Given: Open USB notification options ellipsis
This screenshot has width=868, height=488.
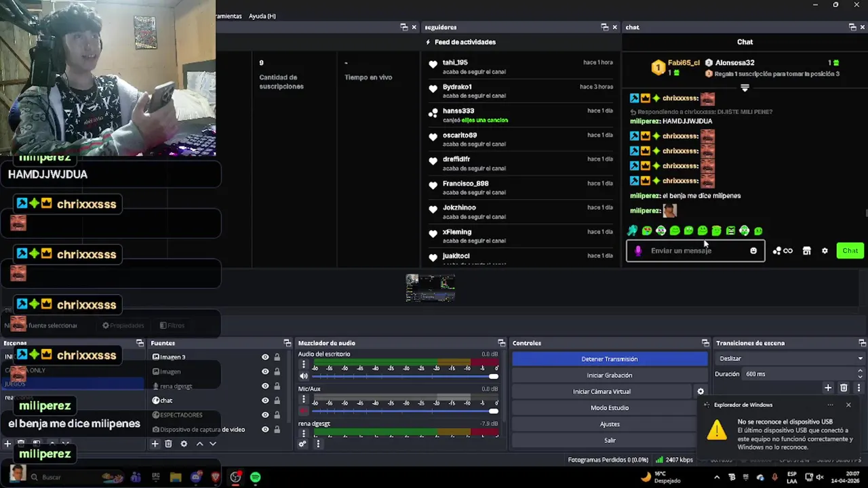Looking at the screenshot, I should pos(830,405).
